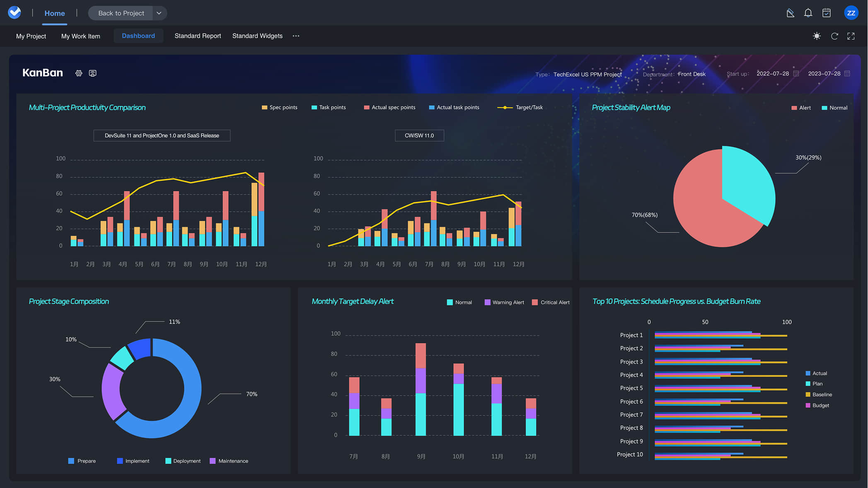Screen dimensions: 868x488
Task: Enter fullscreen with the expand icon
Action: click(851, 36)
